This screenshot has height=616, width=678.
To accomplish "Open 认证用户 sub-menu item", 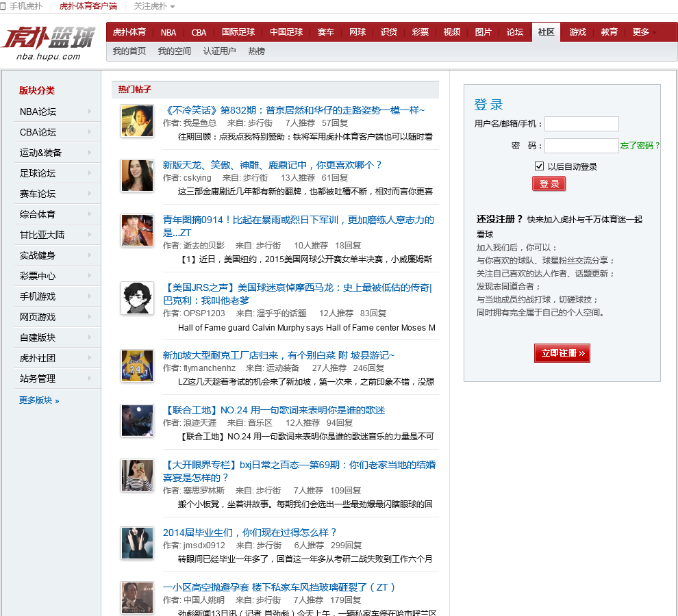I will pyautogui.click(x=220, y=51).
